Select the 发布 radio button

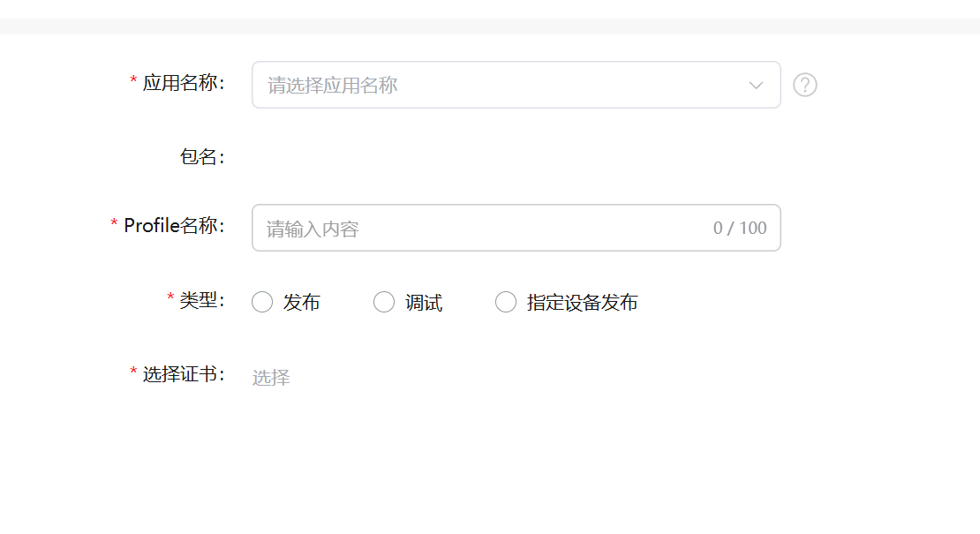point(262,302)
